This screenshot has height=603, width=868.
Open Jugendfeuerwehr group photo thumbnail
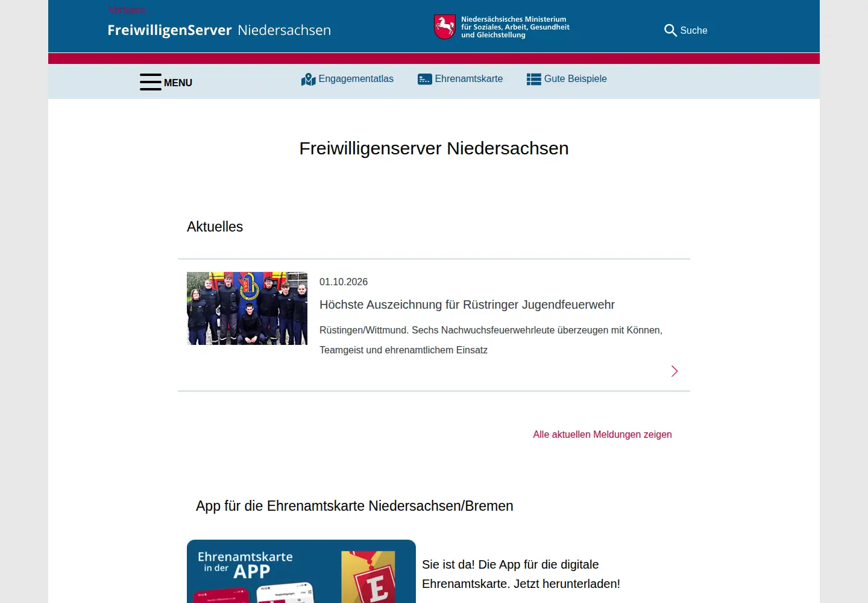247,308
